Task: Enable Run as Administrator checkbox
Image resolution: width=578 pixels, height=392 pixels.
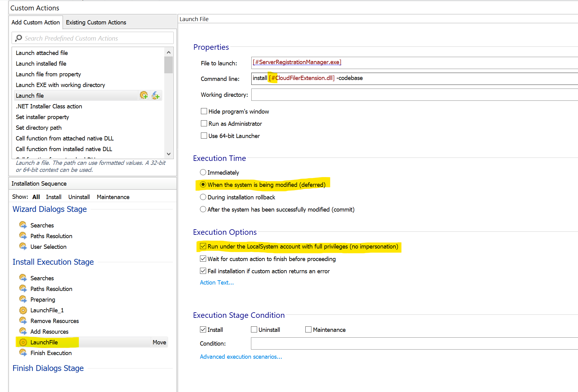Action: (x=204, y=123)
